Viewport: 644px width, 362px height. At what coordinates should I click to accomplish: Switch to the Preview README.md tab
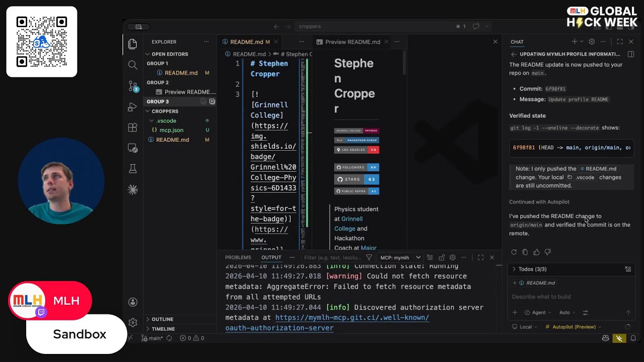pos(352,42)
